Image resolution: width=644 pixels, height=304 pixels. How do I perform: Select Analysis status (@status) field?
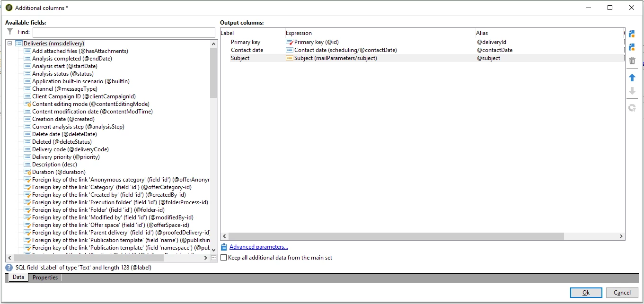[x=63, y=74]
